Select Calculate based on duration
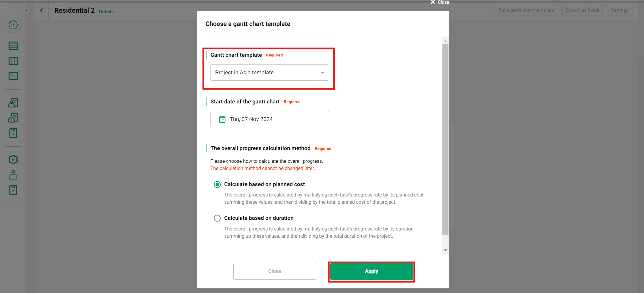 (217, 218)
